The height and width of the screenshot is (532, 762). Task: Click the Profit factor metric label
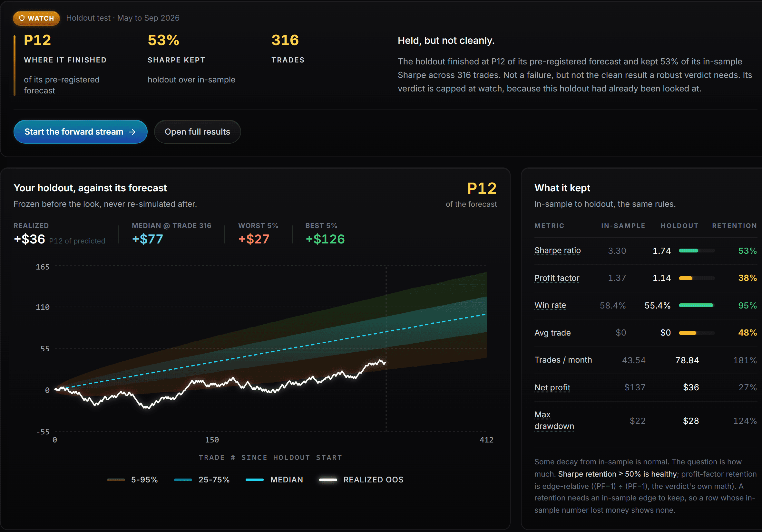557,278
